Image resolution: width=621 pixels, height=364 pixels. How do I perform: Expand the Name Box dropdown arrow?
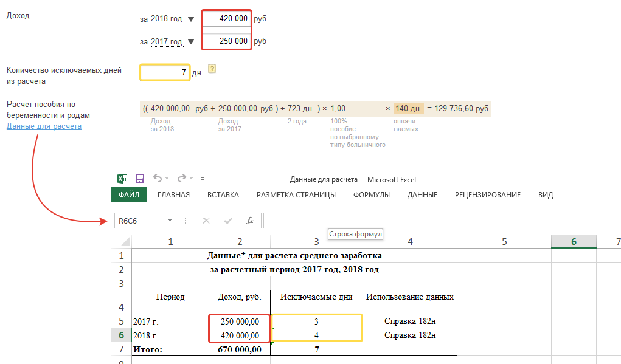pyautogui.click(x=170, y=221)
